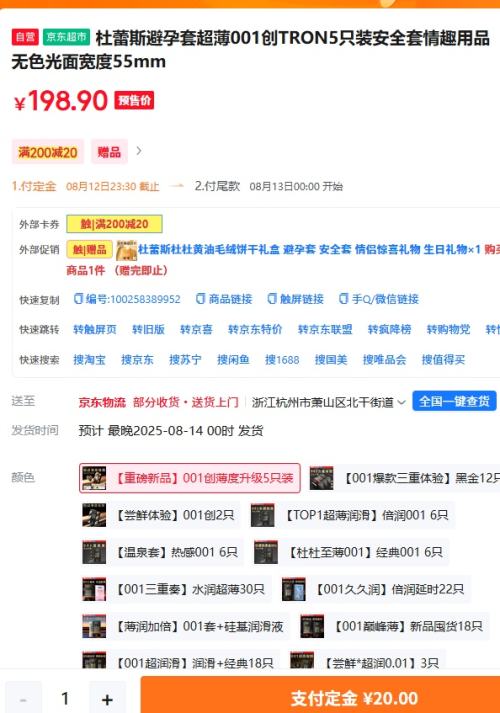Select the 001久久润 倍润延时22只 option

(x=375, y=589)
